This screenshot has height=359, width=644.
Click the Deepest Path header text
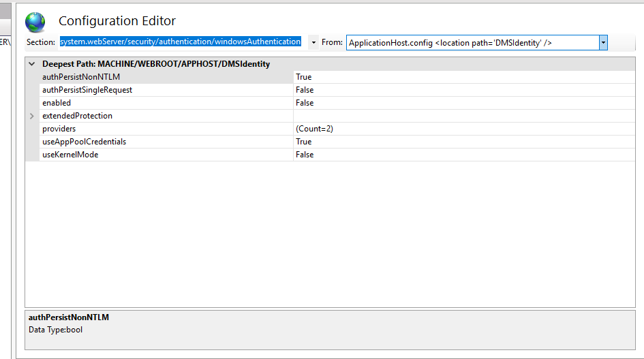click(156, 64)
